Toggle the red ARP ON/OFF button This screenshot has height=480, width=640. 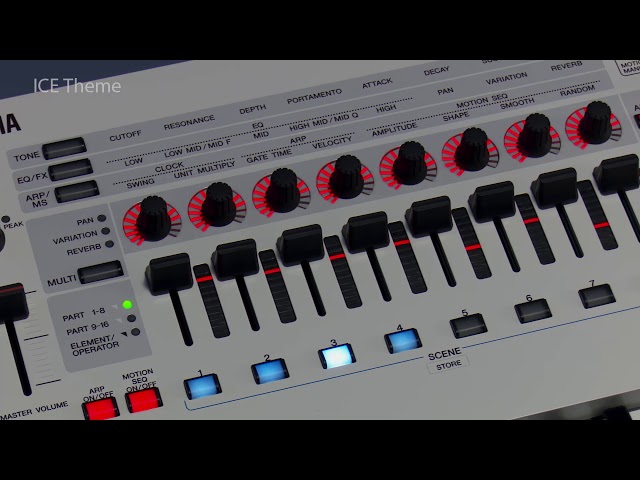100,408
